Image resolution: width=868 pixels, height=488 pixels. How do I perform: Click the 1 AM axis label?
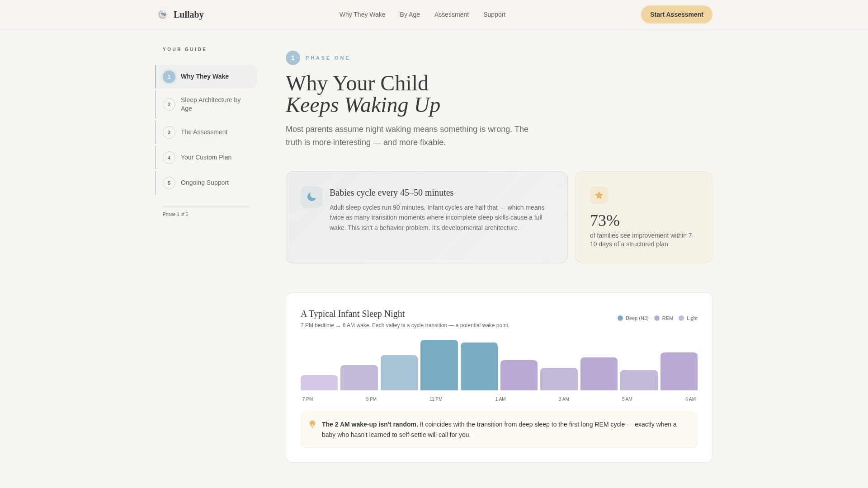(x=500, y=399)
